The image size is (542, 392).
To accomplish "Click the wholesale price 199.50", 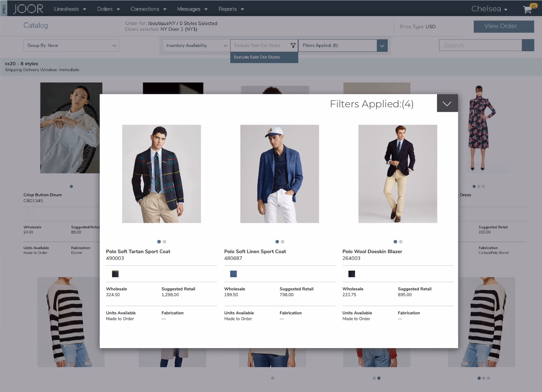I will click(x=231, y=295).
